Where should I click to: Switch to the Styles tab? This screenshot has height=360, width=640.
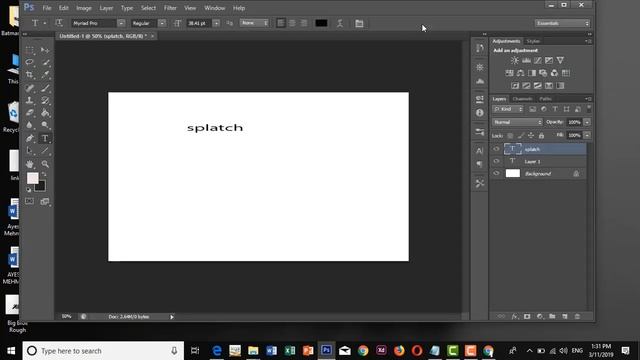[x=533, y=41]
